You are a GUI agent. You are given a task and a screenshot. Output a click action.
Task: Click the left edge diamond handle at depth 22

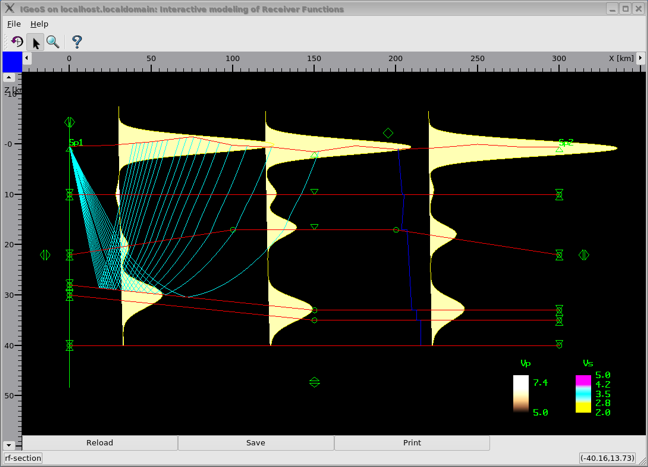44,255
